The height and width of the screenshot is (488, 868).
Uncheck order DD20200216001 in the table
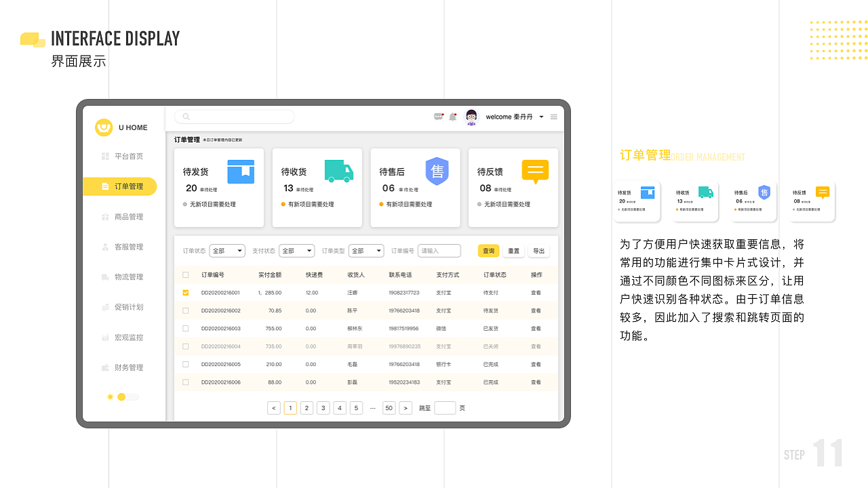(185, 293)
